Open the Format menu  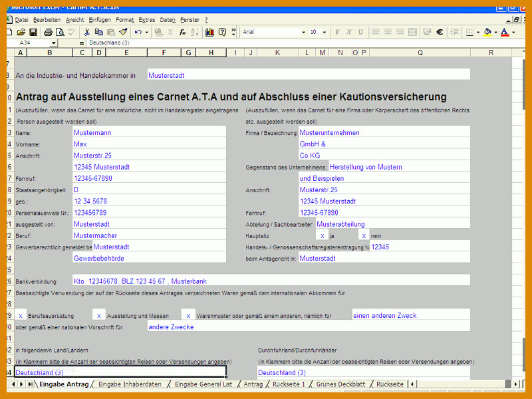[125, 20]
